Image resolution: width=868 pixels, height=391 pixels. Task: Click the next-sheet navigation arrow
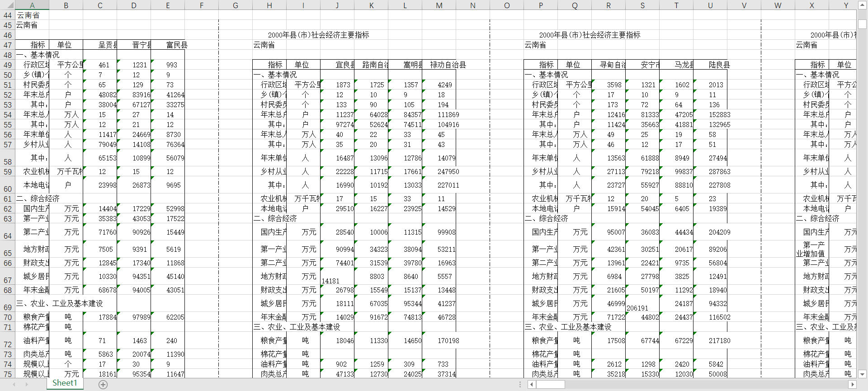27,385
